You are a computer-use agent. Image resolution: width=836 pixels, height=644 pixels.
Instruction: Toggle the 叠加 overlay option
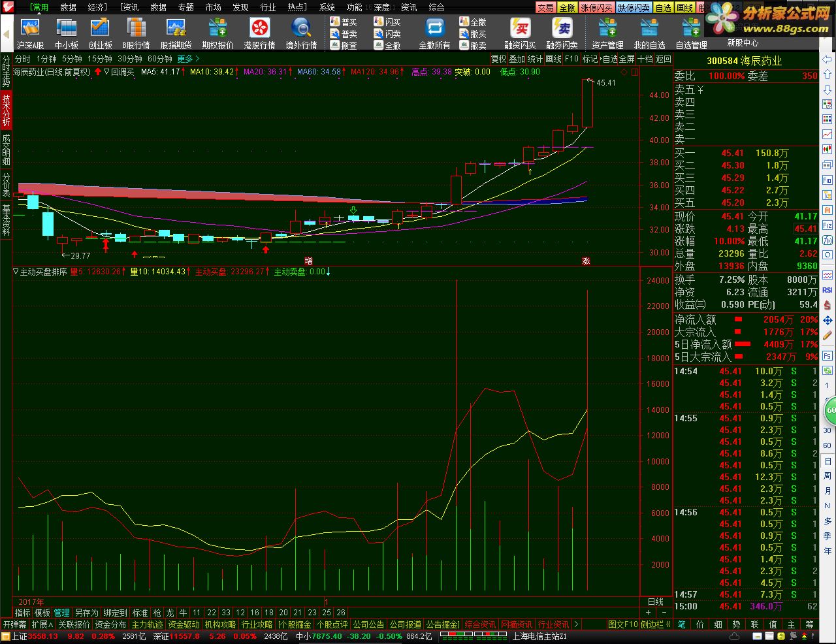point(517,59)
